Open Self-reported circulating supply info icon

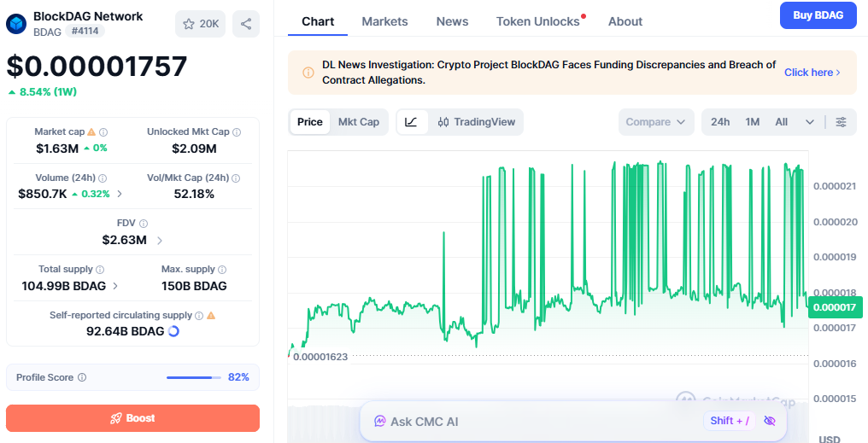tap(199, 315)
